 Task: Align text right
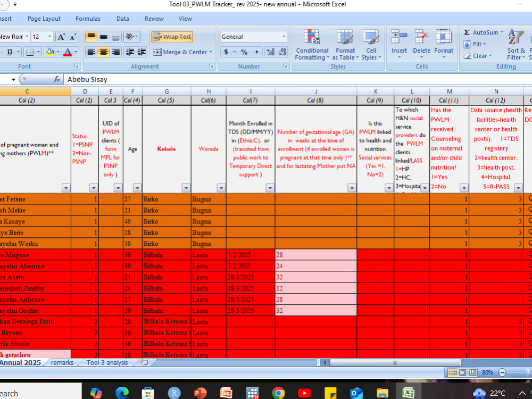(x=115, y=52)
